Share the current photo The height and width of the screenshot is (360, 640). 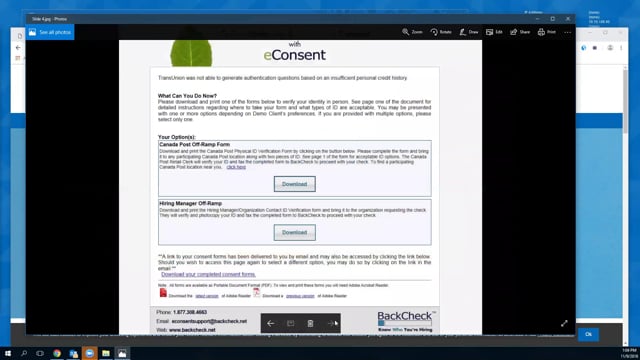pyautogui.click(x=520, y=32)
